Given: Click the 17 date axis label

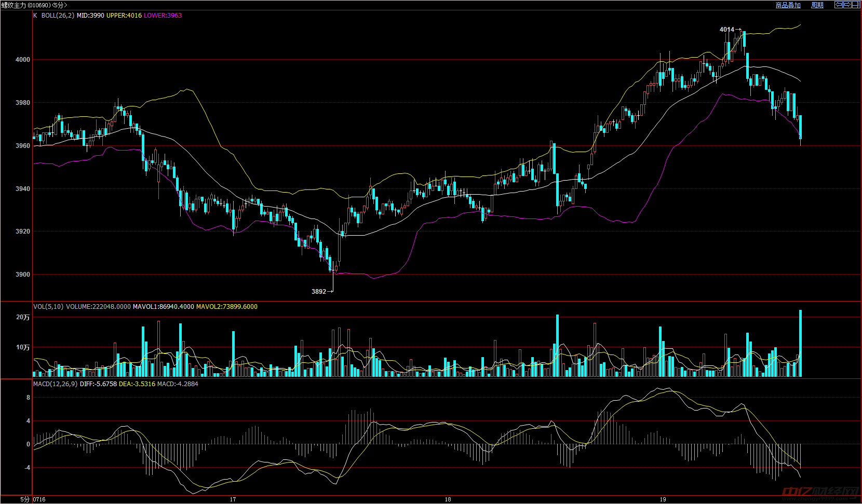Looking at the screenshot, I should [233, 500].
